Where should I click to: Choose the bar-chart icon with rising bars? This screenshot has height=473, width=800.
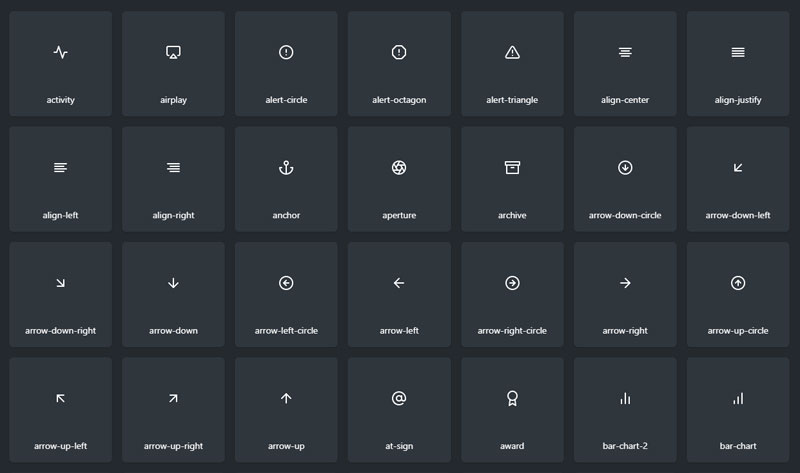point(738,398)
